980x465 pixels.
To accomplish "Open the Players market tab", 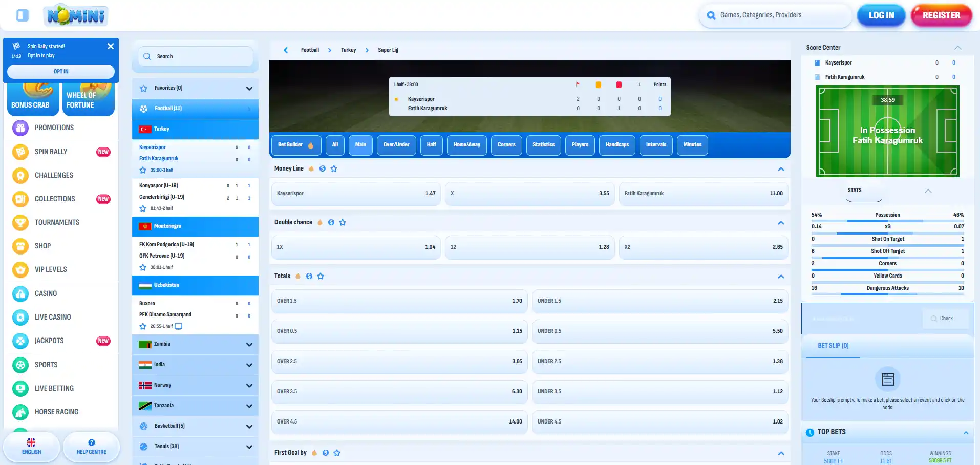I will [580, 145].
